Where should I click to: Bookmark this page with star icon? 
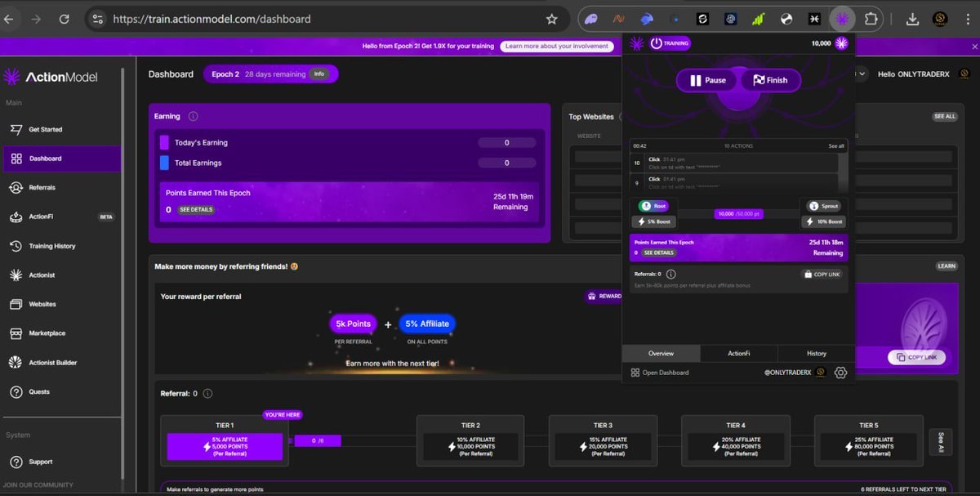[x=552, y=19]
